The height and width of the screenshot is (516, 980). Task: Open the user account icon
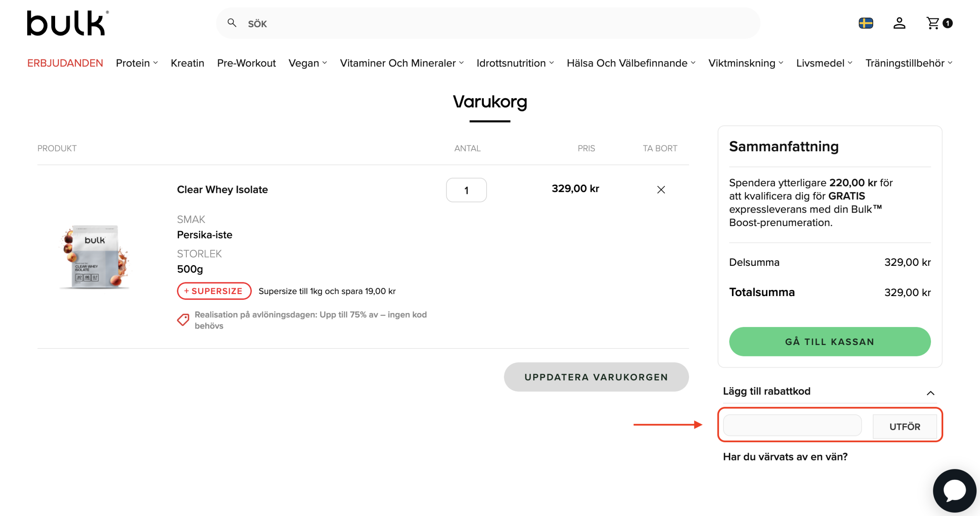coord(899,23)
